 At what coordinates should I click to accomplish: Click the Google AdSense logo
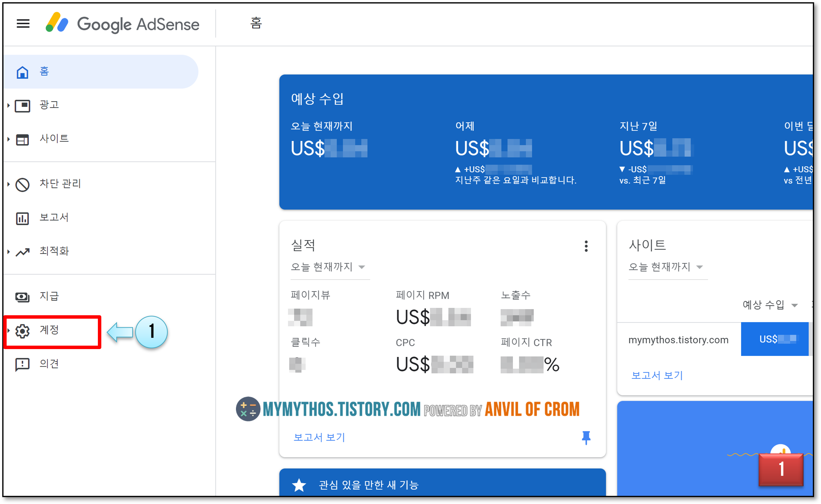pyautogui.click(x=122, y=24)
